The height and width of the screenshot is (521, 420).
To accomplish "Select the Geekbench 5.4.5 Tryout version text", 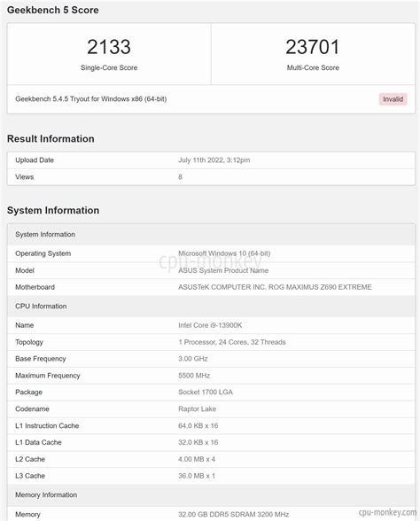I will 90,99.
